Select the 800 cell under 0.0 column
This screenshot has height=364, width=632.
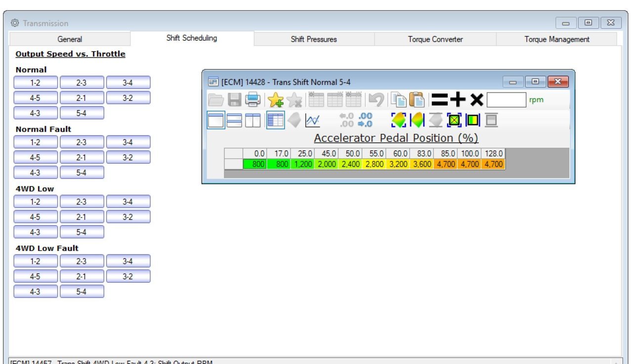coord(255,164)
